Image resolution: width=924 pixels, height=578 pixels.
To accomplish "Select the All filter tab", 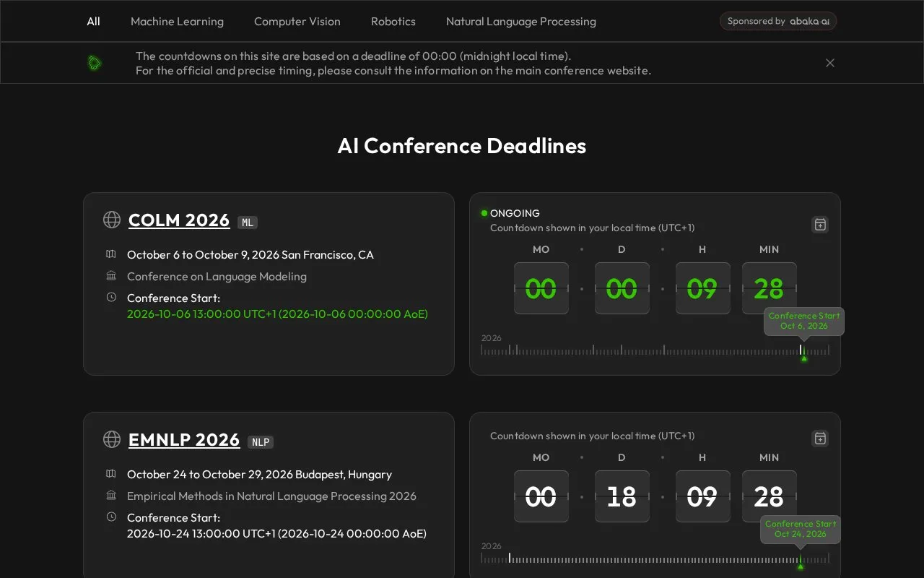I will click(x=93, y=22).
